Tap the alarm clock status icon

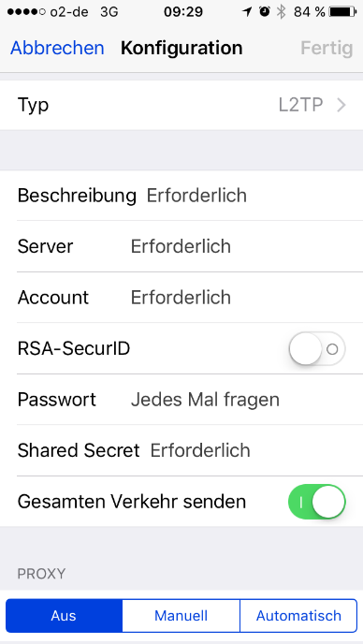coord(265,12)
